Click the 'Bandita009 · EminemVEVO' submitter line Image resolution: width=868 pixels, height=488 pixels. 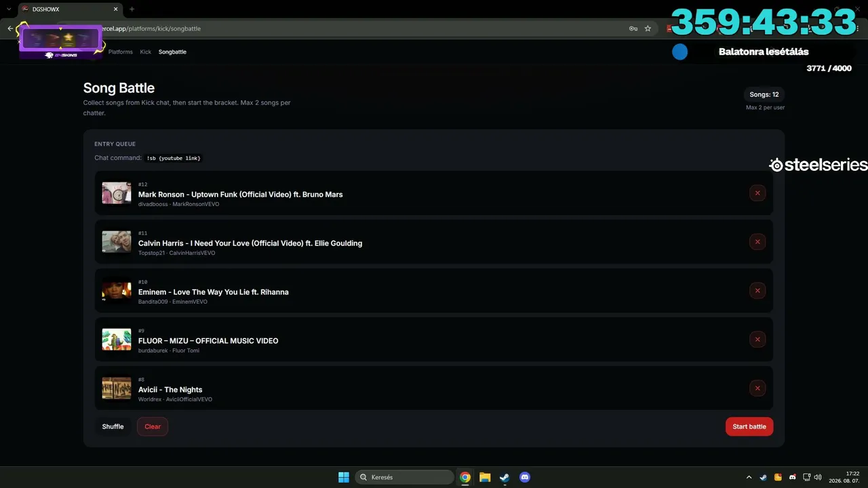pyautogui.click(x=173, y=302)
